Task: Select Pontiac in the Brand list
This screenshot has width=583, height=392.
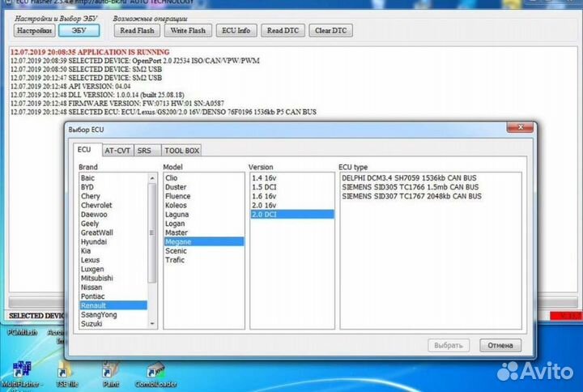Action: pyautogui.click(x=113, y=296)
